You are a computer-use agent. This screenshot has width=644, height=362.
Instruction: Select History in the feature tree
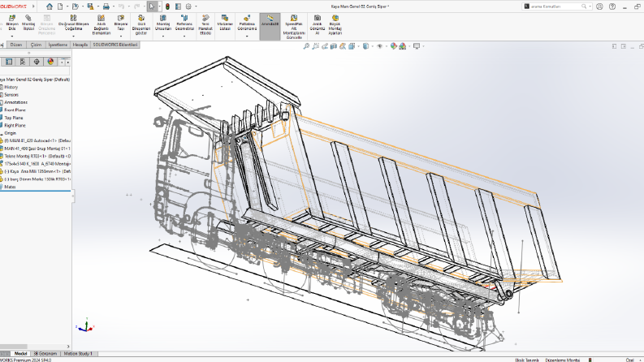pos(11,87)
